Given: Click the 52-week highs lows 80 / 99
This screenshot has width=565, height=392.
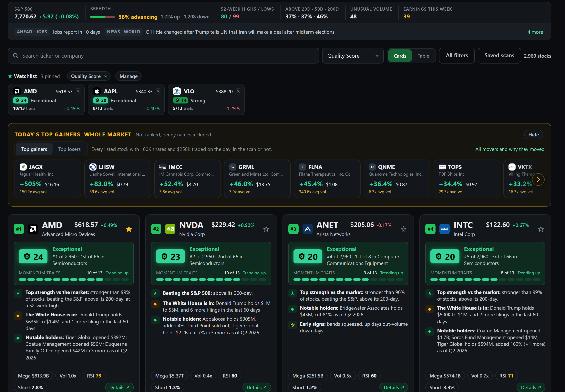Looking at the screenshot, I should tap(230, 16).
